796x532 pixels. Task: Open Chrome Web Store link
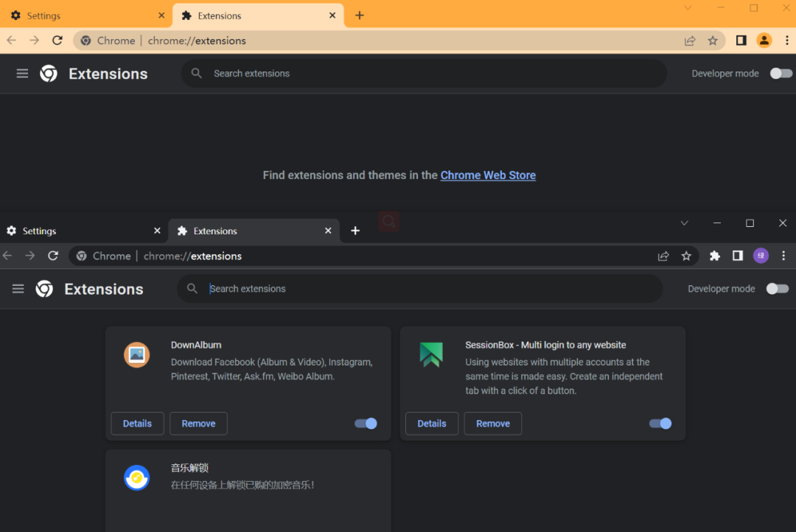[488, 175]
